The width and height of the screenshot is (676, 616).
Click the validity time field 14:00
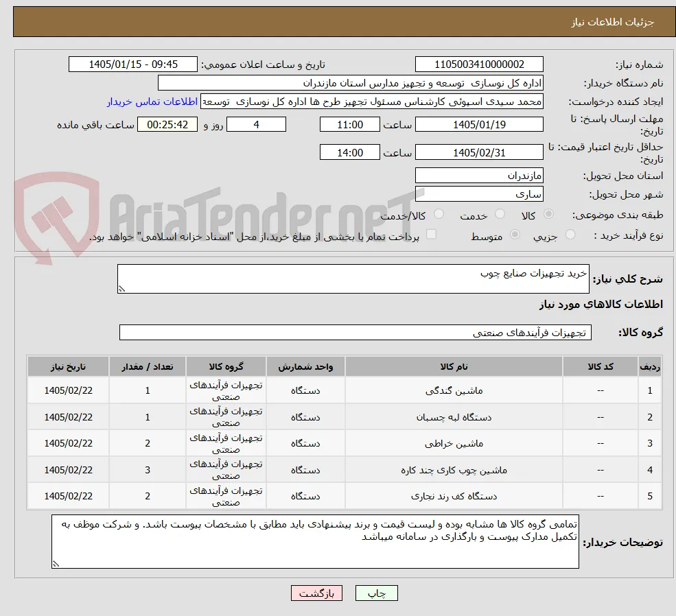point(349,152)
